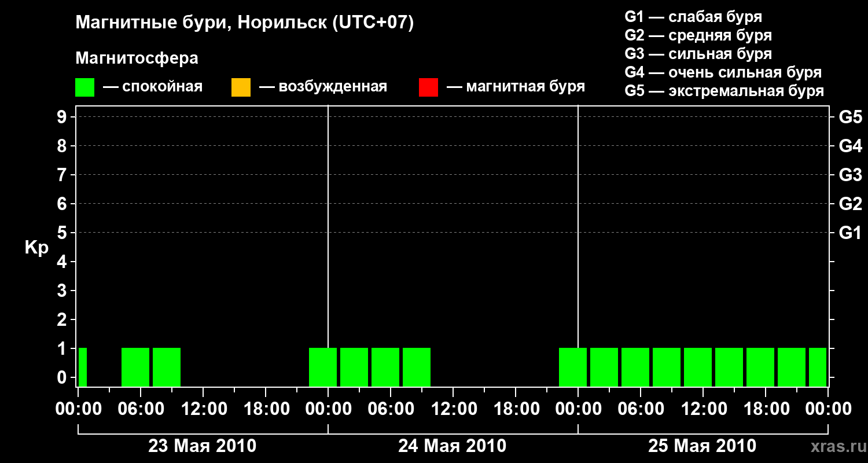Viewport: 868px width, 463px height.
Task: Click the '24 Мая 2010' date label
Action: click(453, 446)
